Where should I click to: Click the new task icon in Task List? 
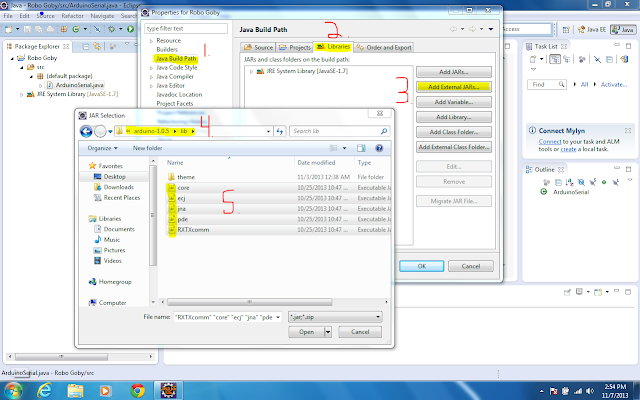pyautogui.click(x=533, y=59)
